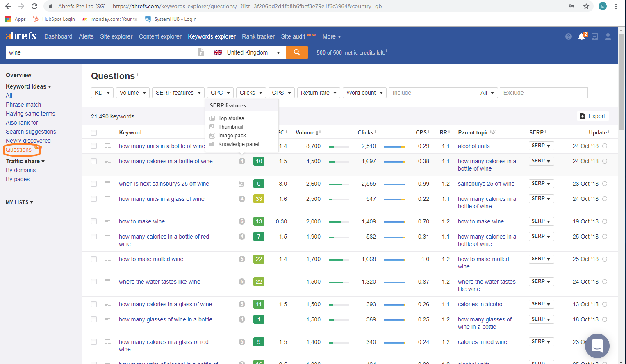Click SERP features image icon for 'when is next sainsburys 25 off wine'

241,184
